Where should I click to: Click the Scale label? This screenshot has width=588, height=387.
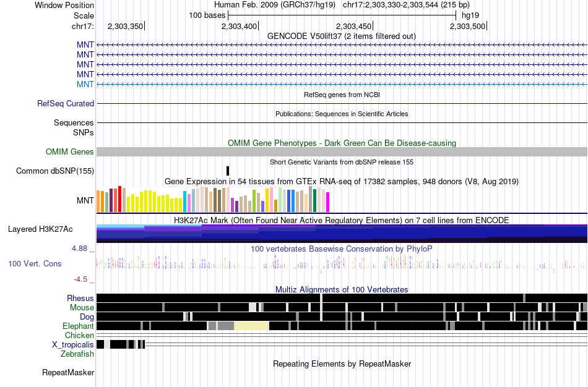84,15
